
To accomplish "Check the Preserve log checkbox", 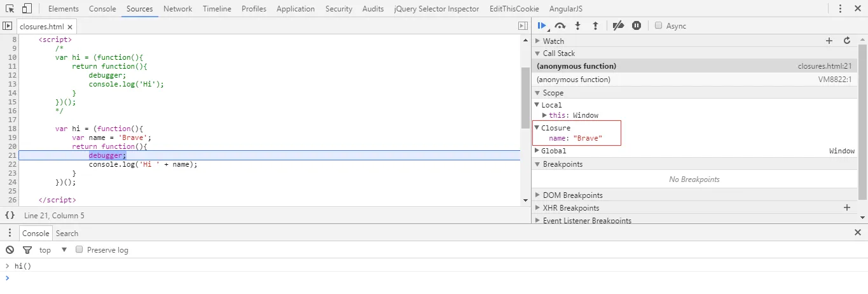I will (x=79, y=250).
